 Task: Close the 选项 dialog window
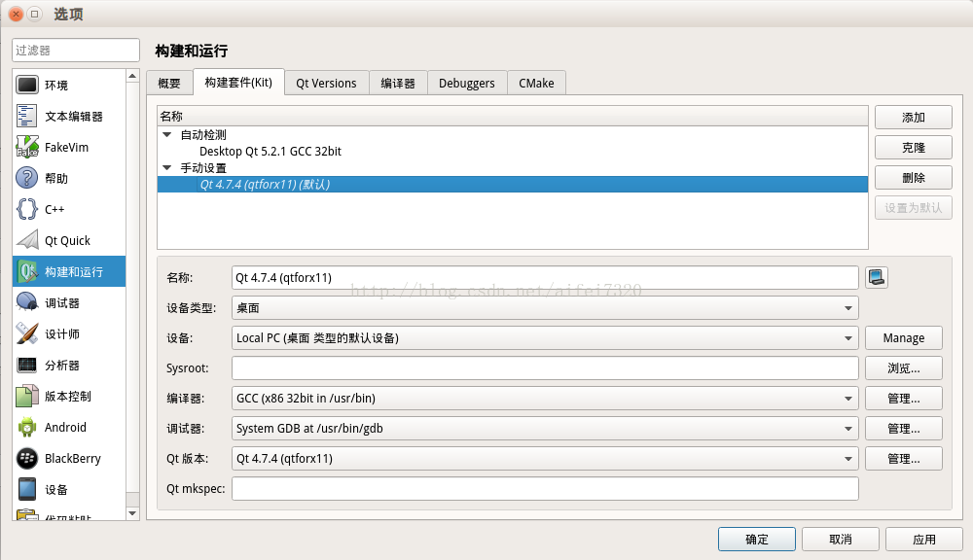tap(17, 14)
